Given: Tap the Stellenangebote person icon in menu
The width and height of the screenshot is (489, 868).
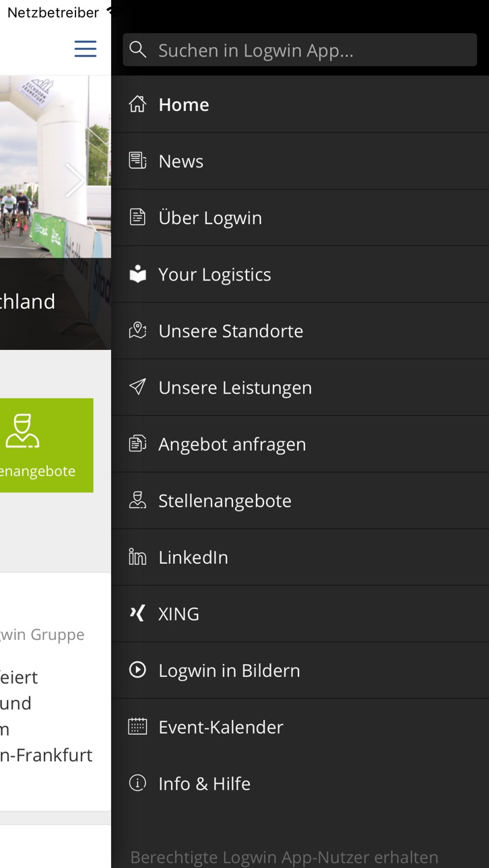Looking at the screenshot, I should pos(137,500).
